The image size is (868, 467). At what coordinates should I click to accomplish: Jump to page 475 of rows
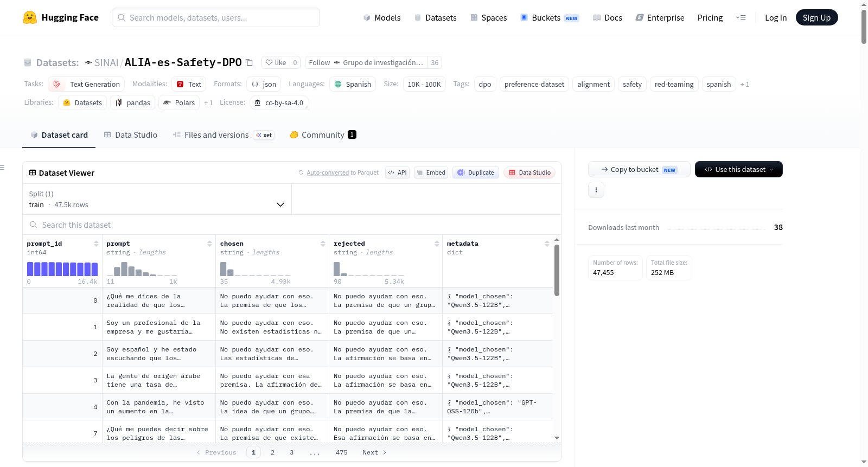click(341, 452)
